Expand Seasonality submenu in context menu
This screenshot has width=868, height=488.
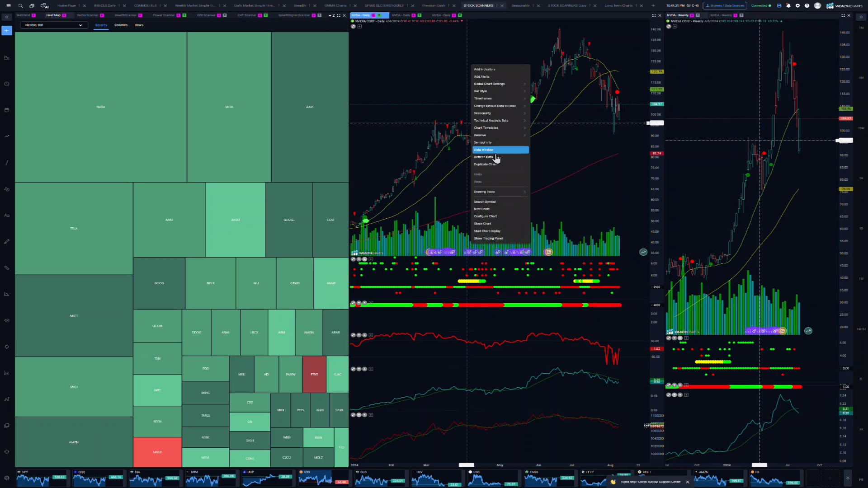coord(500,113)
